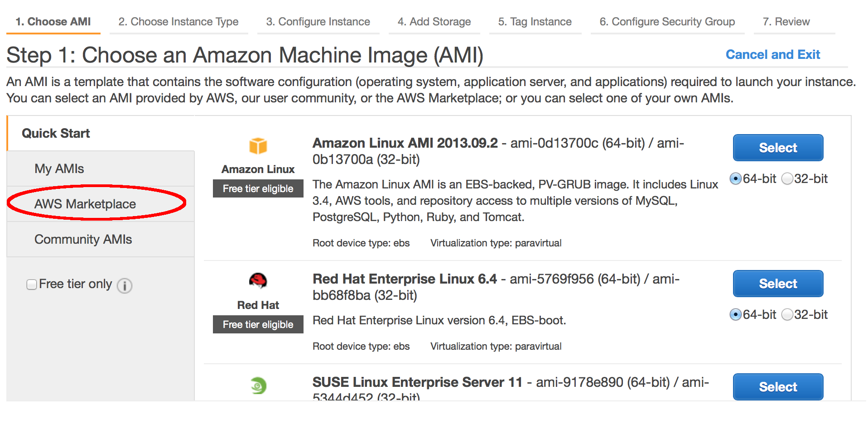Click the SUSE Linux chameleon icon
Viewport: 868px width, 424px height.
pos(258,385)
